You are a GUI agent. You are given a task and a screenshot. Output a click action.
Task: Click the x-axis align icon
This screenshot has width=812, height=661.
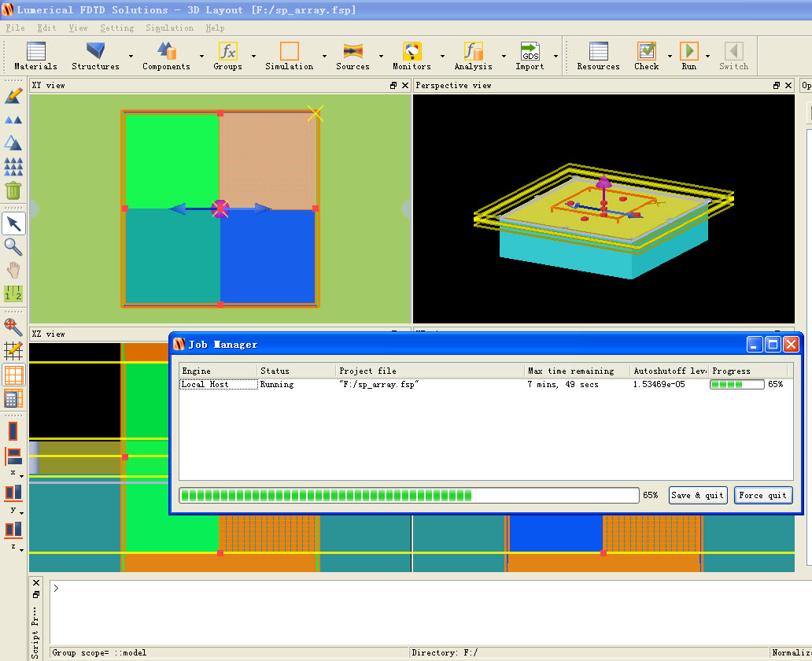point(13,456)
